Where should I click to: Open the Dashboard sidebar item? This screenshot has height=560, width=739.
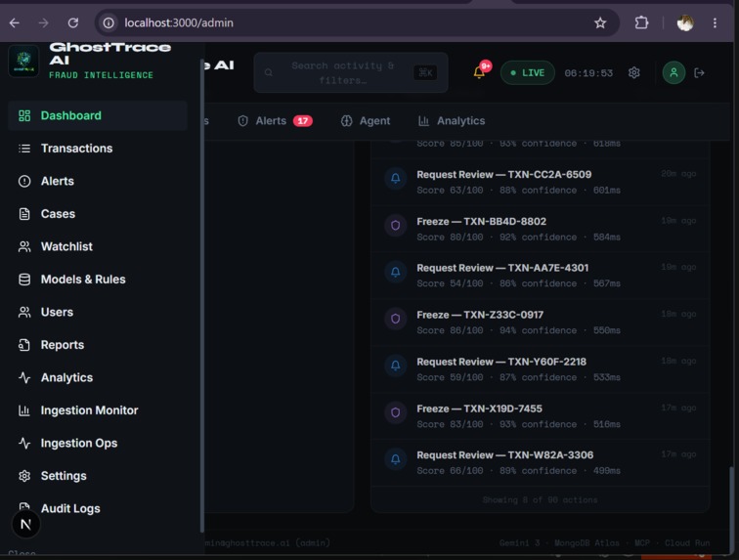point(98,115)
